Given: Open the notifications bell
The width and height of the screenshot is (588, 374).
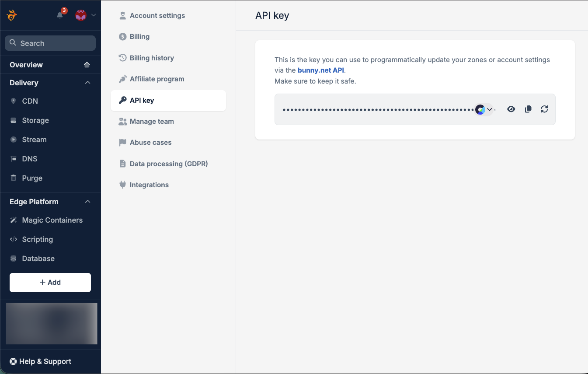Looking at the screenshot, I should [60, 15].
